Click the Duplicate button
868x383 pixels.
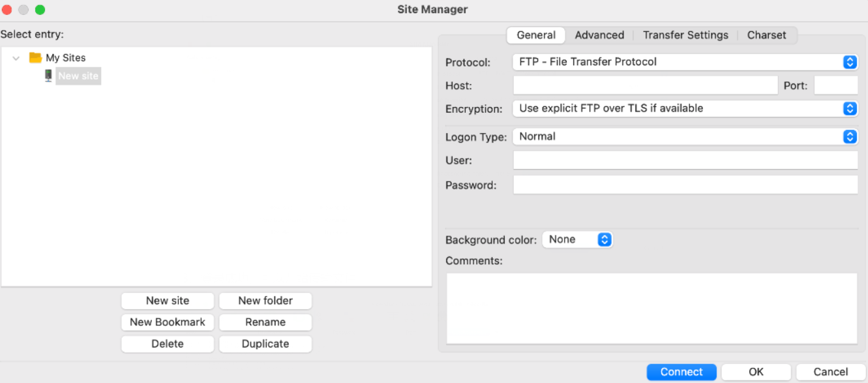point(265,344)
